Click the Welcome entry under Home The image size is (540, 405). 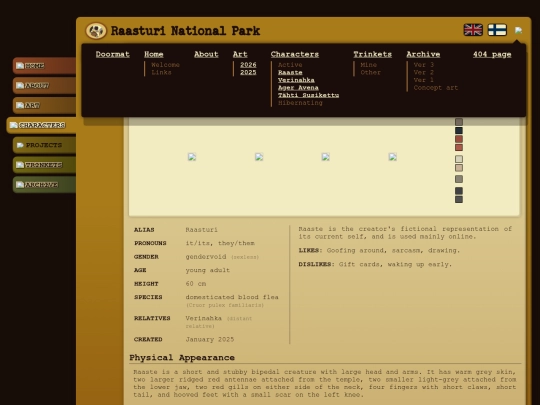click(x=165, y=65)
